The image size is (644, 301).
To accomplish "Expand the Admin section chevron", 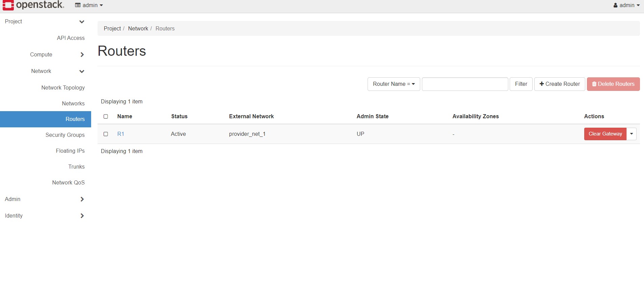I will (82, 199).
